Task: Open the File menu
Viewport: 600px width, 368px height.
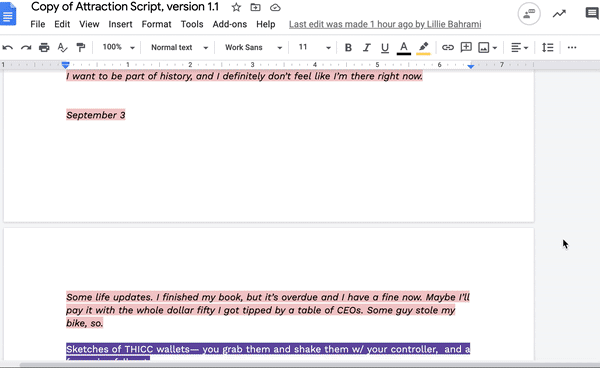Action: coord(38,24)
